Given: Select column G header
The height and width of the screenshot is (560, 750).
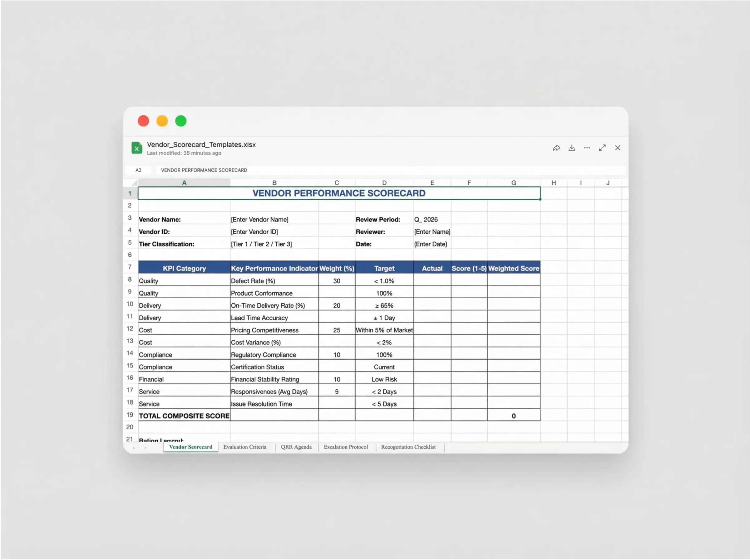Looking at the screenshot, I should coord(514,183).
